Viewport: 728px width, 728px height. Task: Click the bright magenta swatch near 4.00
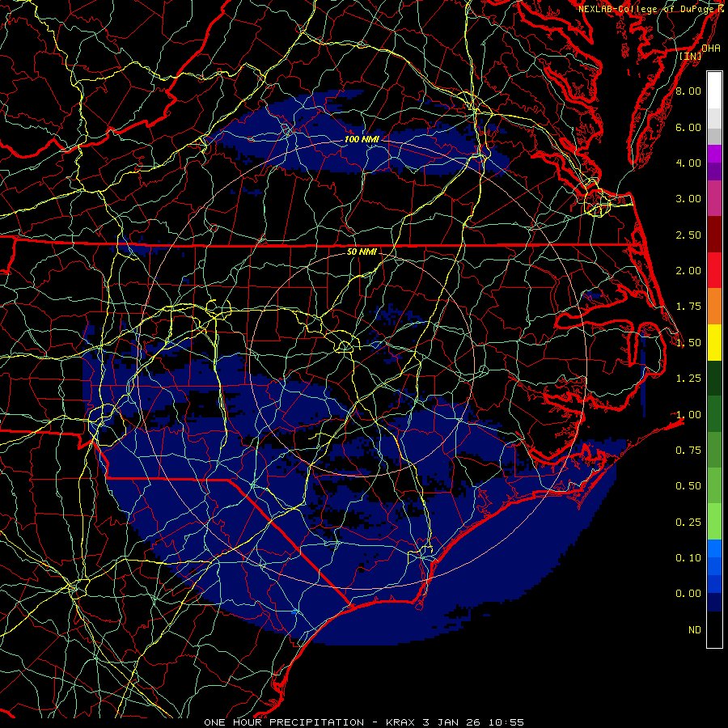point(714,154)
